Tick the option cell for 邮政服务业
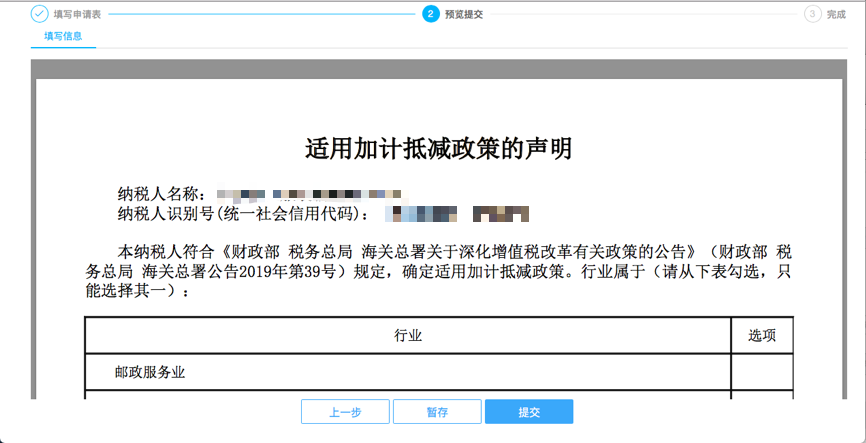Image resolution: width=866 pixels, height=443 pixels. point(762,372)
